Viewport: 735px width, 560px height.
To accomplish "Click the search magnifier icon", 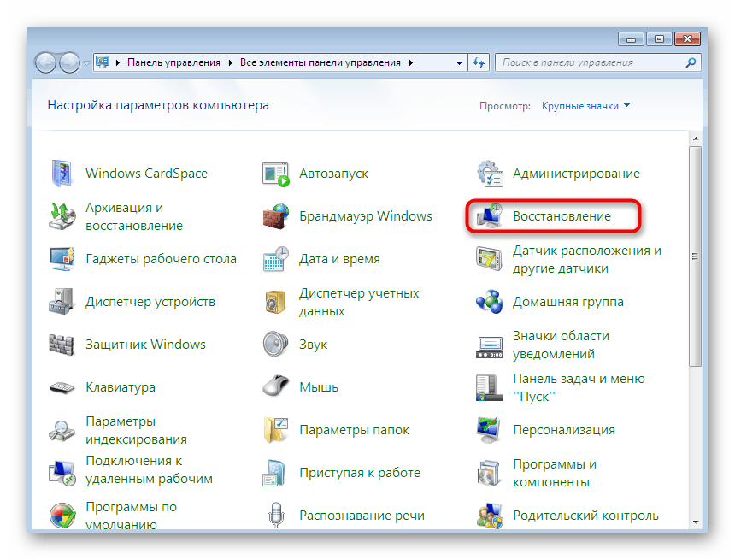I will [691, 63].
